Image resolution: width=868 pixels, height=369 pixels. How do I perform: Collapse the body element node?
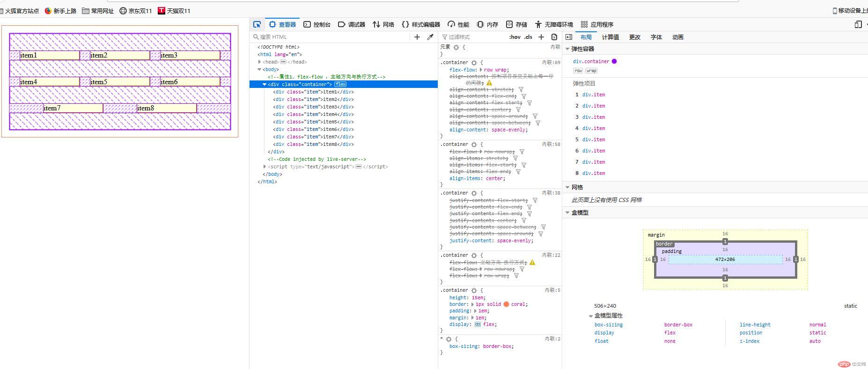[x=259, y=69]
